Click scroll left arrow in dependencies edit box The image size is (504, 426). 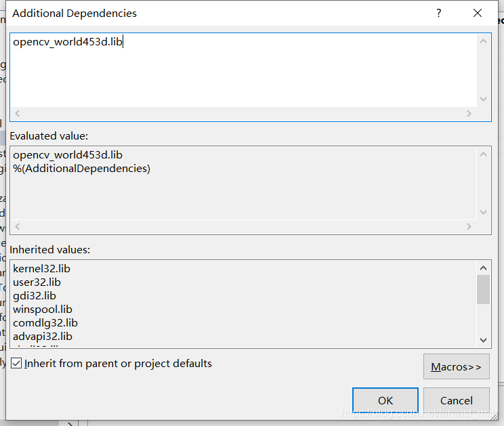click(x=18, y=113)
